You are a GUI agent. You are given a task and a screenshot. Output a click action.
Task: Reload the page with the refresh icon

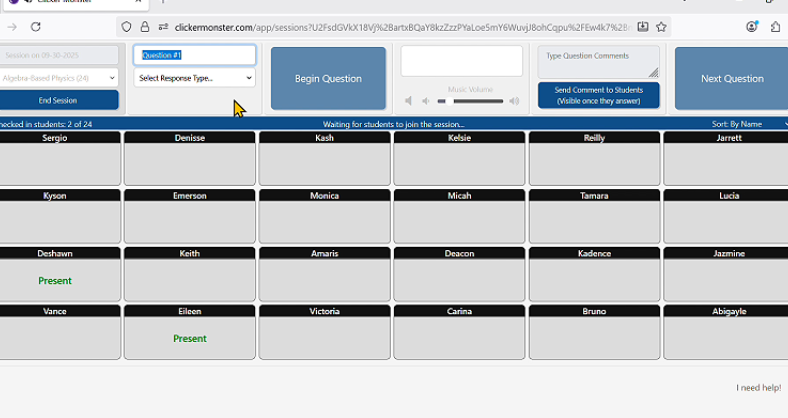[36, 27]
